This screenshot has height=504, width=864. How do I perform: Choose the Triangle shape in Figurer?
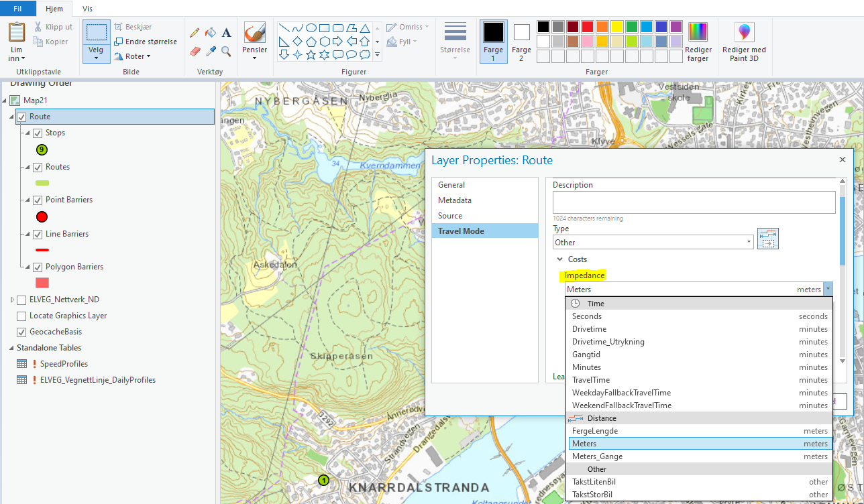pos(365,28)
